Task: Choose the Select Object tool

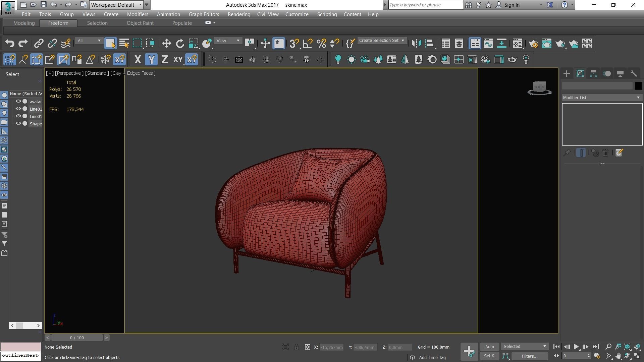Action: tap(110, 44)
